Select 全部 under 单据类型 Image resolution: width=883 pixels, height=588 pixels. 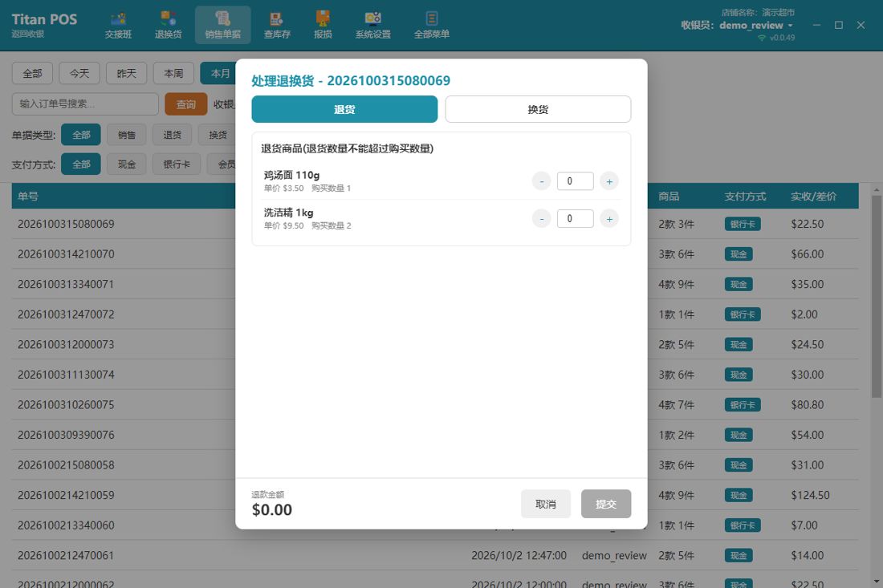81,135
